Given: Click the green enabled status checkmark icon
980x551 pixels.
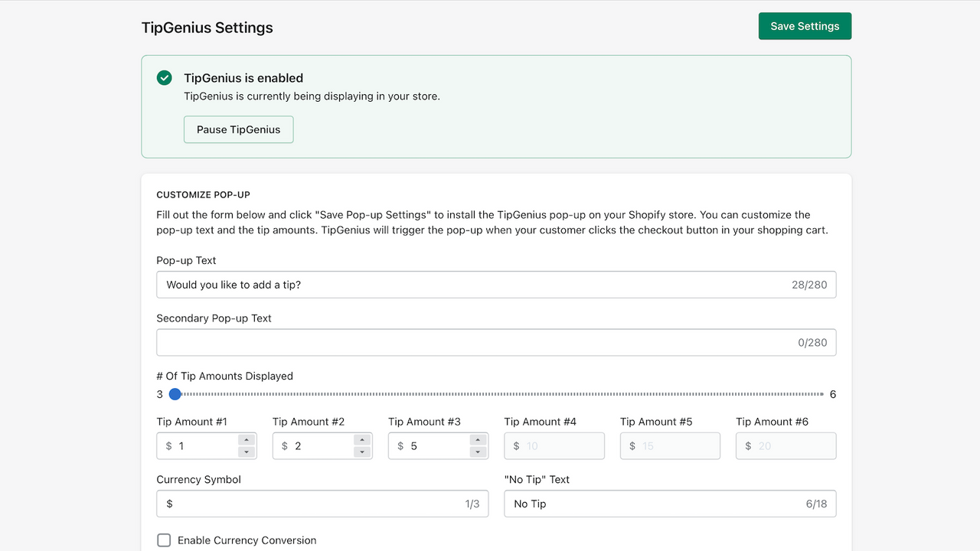Looking at the screenshot, I should click(164, 77).
